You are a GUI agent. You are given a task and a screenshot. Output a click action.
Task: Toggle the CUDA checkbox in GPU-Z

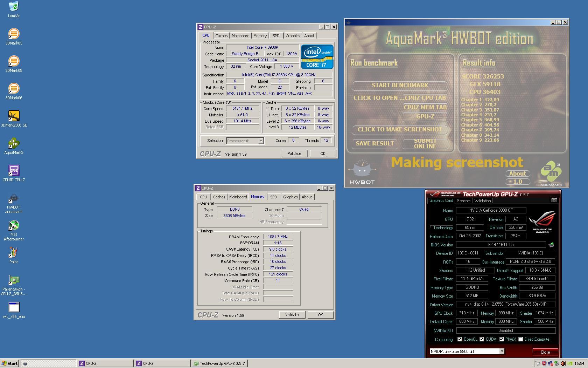(482, 339)
